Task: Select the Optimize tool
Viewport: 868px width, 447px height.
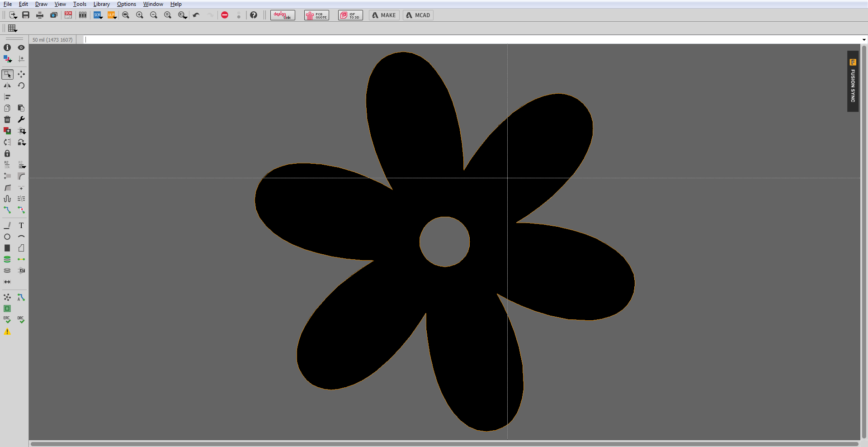Action: pyautogui.click(x=21, y=187)
